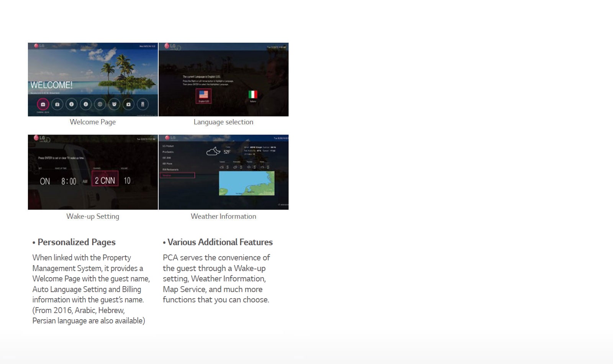
Task: Click the last icon in Welcome menu row
Action: coord(143,104)
